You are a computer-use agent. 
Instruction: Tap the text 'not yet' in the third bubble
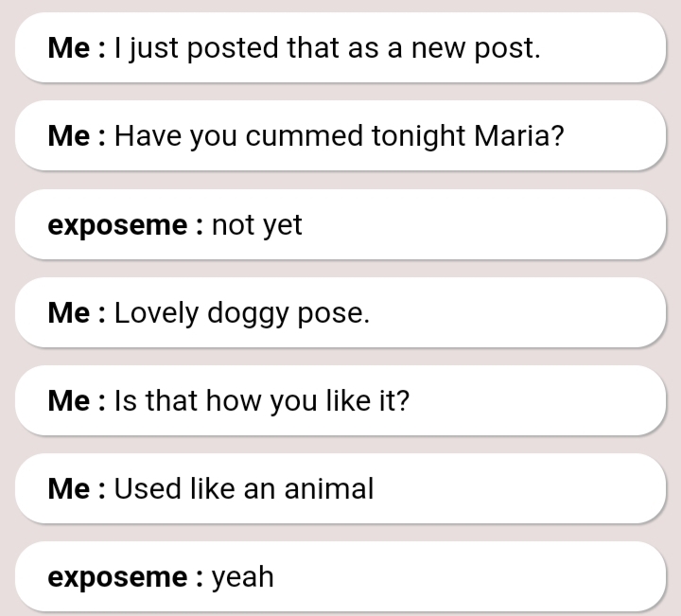click(256, 225)
